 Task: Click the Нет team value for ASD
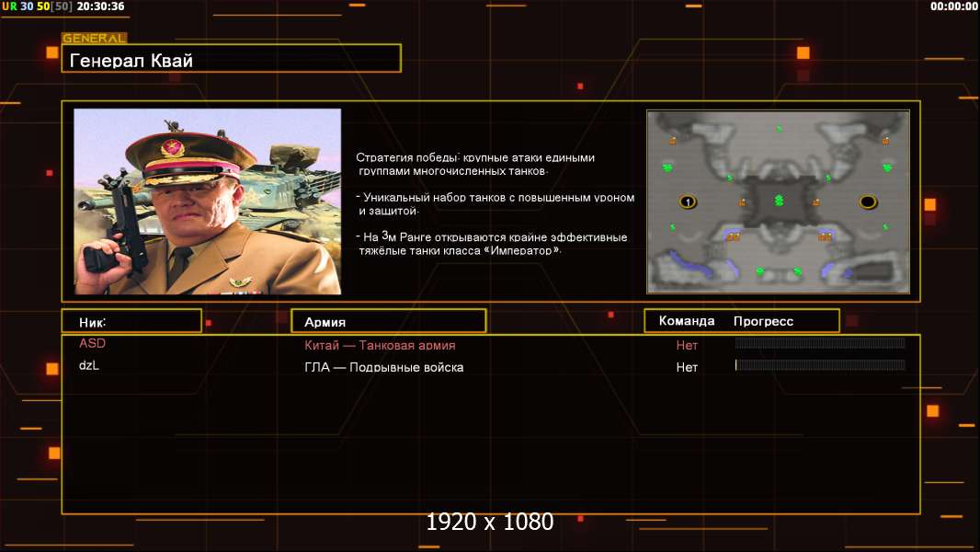pos(686,345)
